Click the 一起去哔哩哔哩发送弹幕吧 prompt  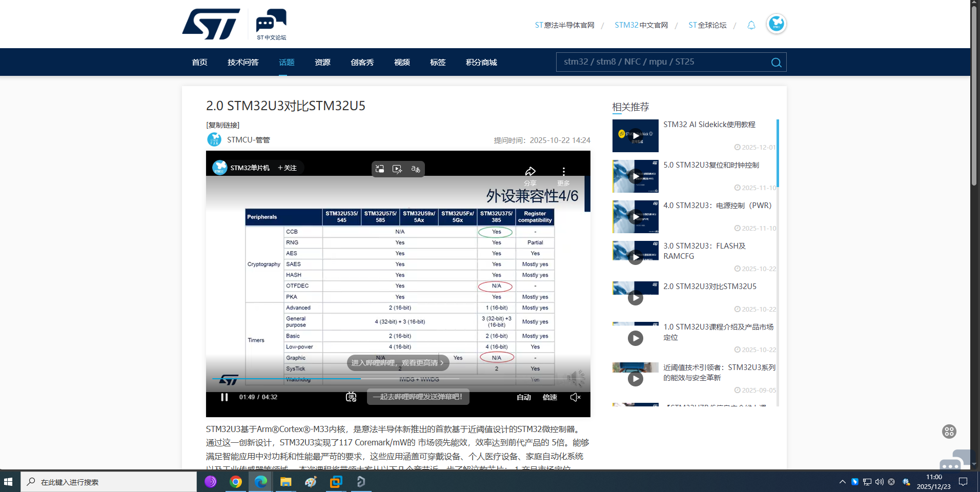click(x=418, y=397)
